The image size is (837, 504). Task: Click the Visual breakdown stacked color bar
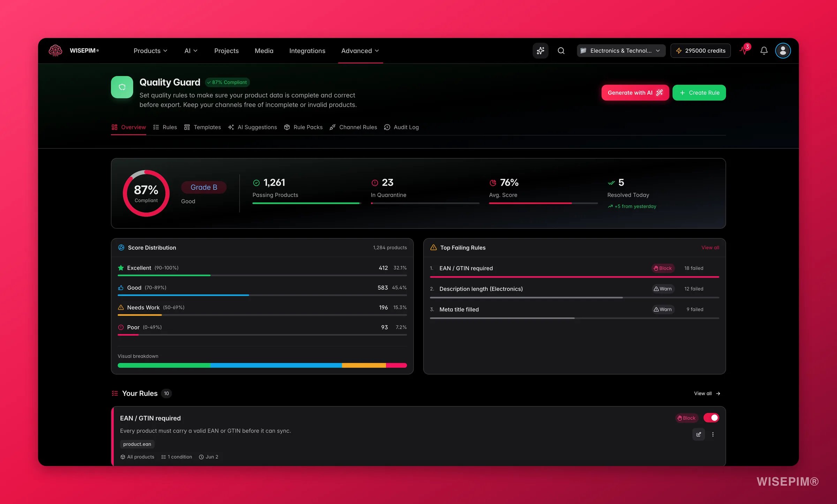pyautogui.click(x=262, y=365)
